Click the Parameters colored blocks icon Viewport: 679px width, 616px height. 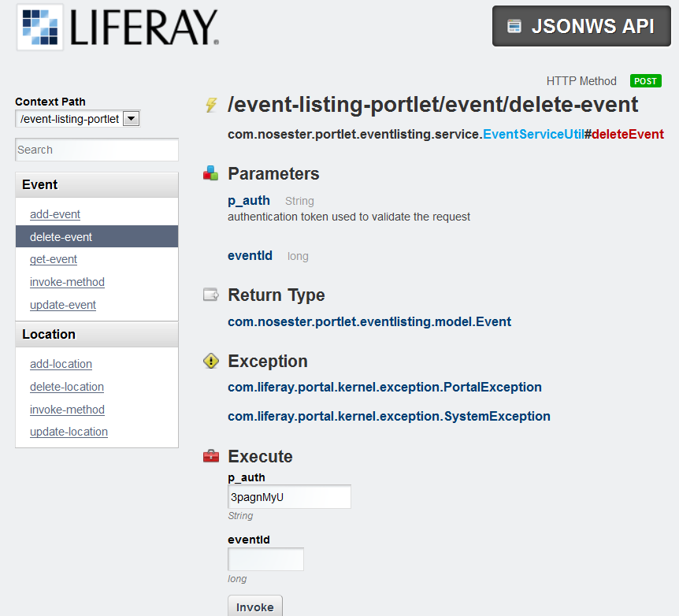click(x=211, y=173)
